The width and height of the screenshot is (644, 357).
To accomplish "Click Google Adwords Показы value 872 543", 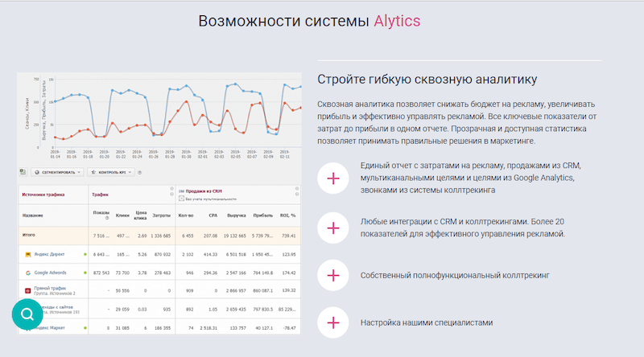I will pyautogui.click(x=101, y=273).
